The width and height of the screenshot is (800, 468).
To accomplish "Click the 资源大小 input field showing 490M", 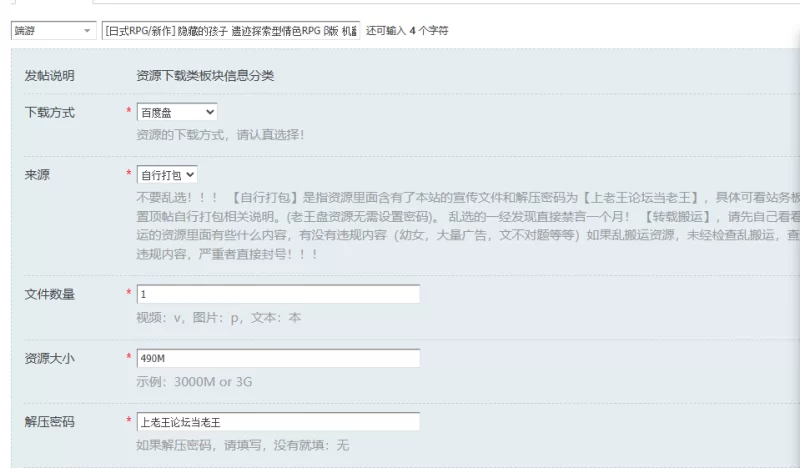I will pos(278,358).
